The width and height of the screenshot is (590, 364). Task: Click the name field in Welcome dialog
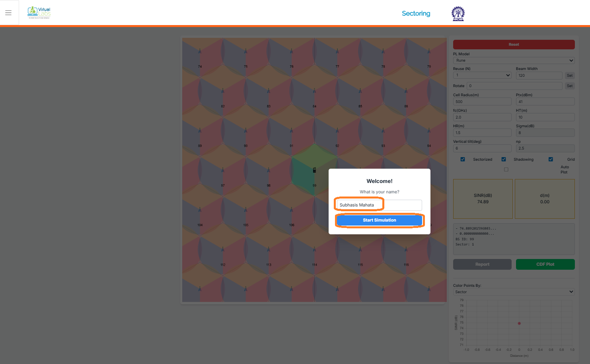[380, 205]
